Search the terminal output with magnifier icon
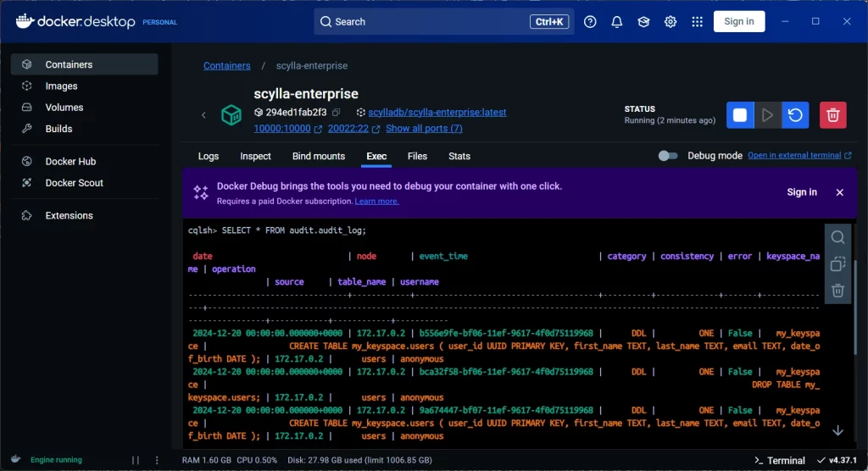This screenshot has width=868, height=471. 837,237
